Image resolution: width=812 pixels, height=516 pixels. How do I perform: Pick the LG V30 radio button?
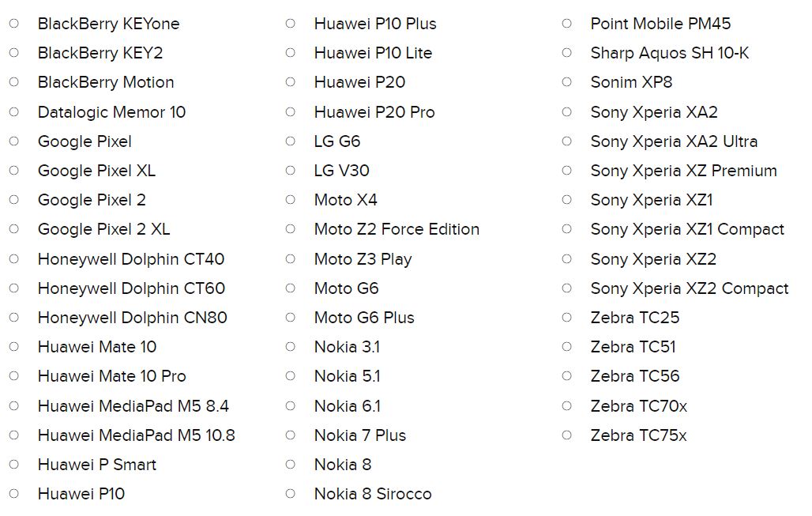pos(291,171)
